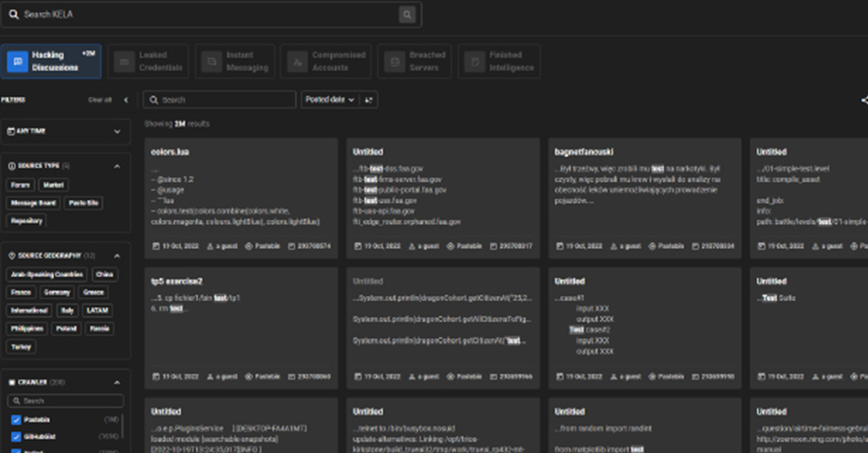Select the LATAM geography chip
The height and width of the screenshot is (453, 868).
(x=97, y=311)
